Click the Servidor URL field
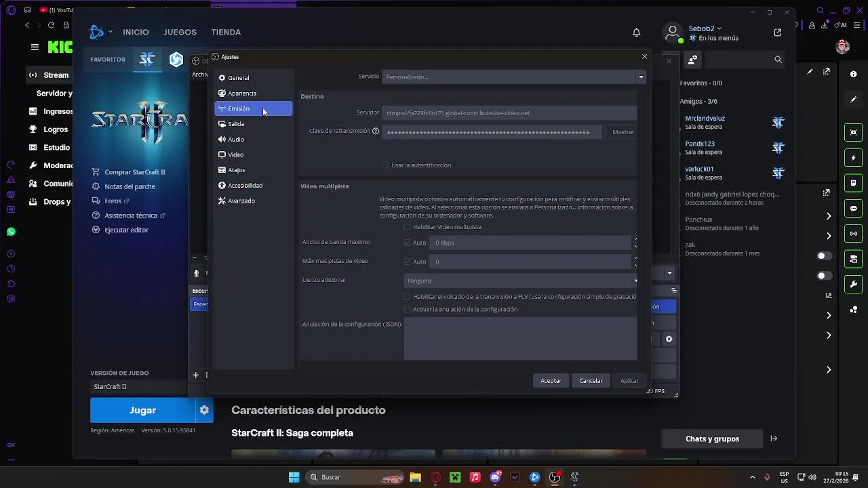The width and height of the screenshot is (868, 488). 509,113
